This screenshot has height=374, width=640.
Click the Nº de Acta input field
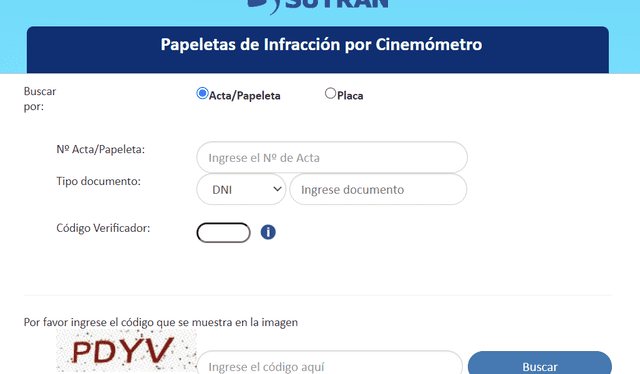332,158
